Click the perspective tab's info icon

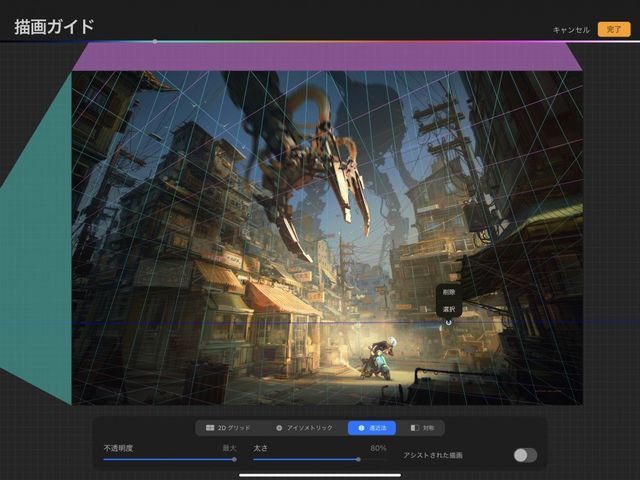361,428
